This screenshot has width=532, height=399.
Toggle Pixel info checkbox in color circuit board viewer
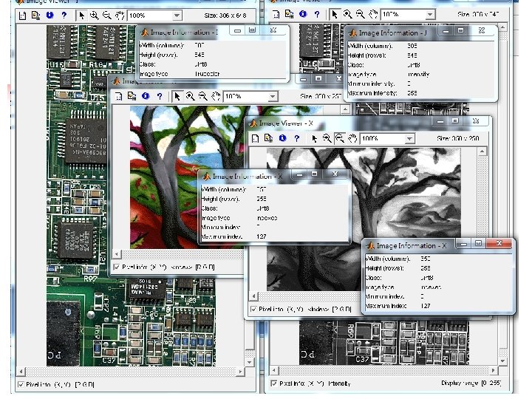click(21, 385)
